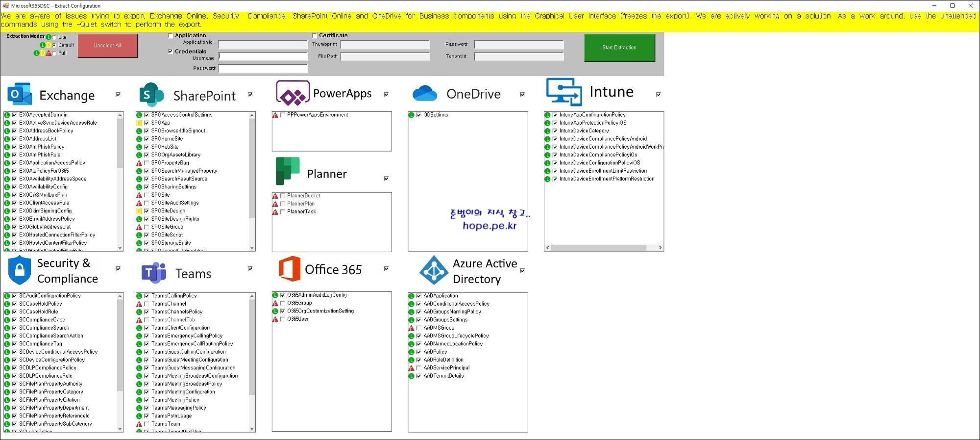Screen dimensions: 980x440
Task: Select the SCDLPComplianceRule row text
Action: (x=46, y=376)
